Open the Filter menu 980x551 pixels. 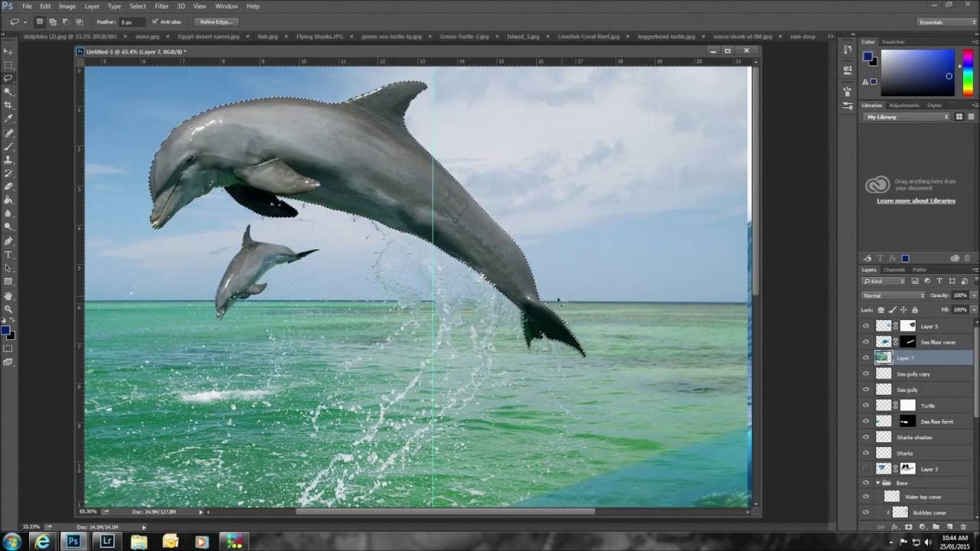pyautogui.click(x=162, y=6)
